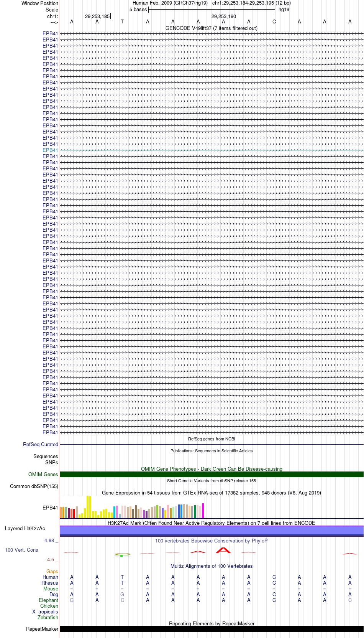Select the Elephant species label
This screenshot has width=364, height=638.
pos(48,600)
